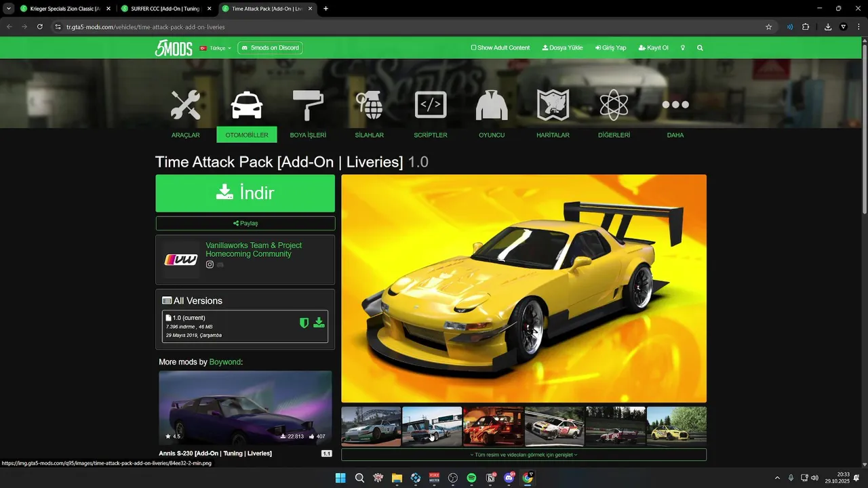Image resolution: width=868 pixels, height=488 pixels.
Task: Open the Diğerleri atom category icon
Action: (614, 105)
